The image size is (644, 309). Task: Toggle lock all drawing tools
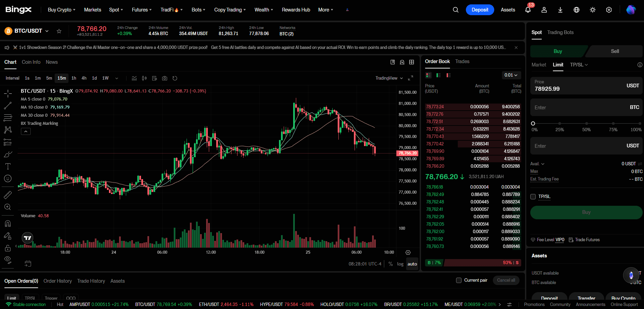click(x=8, y=248)
